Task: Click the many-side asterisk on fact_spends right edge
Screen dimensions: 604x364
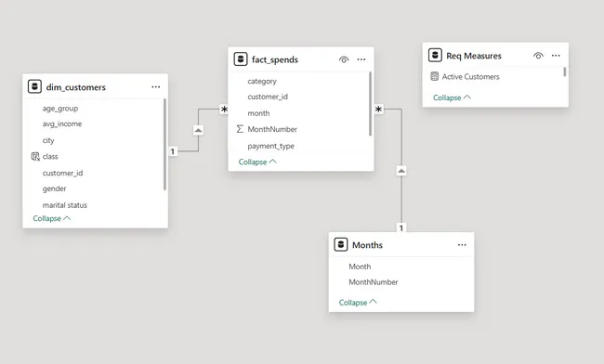Action: 378,110
